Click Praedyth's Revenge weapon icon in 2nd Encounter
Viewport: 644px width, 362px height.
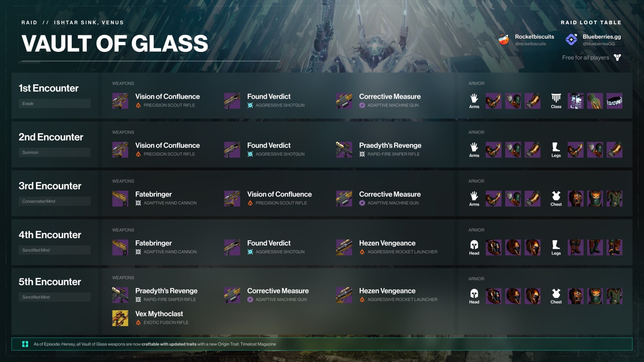pyautogui.click(x=344, y=149)
